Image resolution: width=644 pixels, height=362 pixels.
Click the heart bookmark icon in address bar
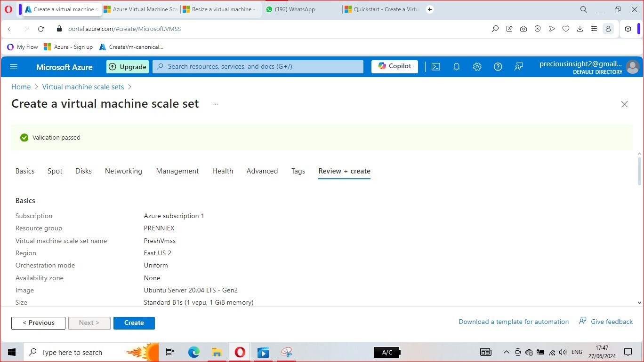pos(566,29)
